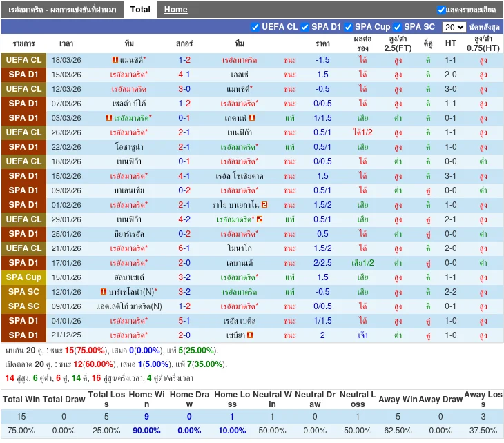Image resolution: width=504 pixels, height=443 pixels.
Task: Toggle the SPA D1 league checkbox
Action: coord(304,27)
